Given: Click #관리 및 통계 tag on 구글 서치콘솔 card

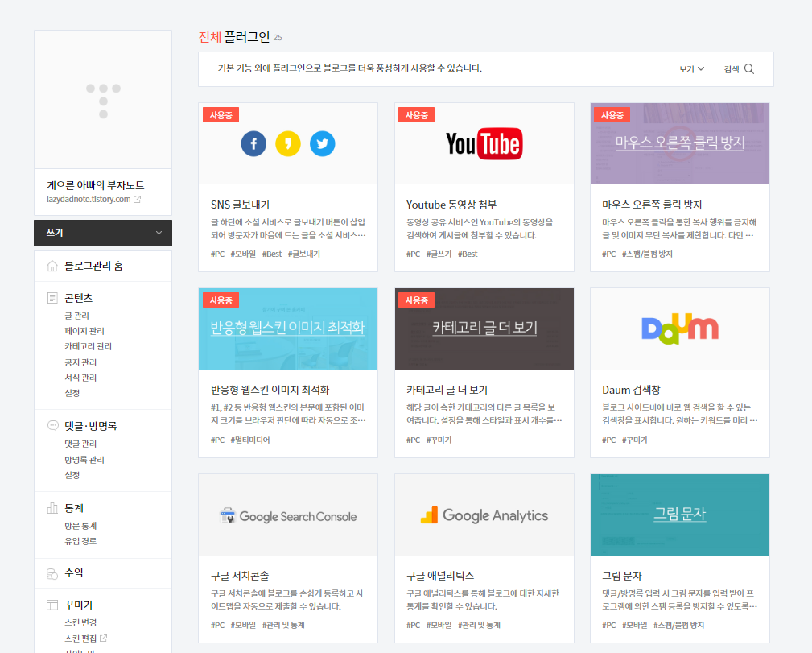Looking at the screenshot, I should coord(283,626).
